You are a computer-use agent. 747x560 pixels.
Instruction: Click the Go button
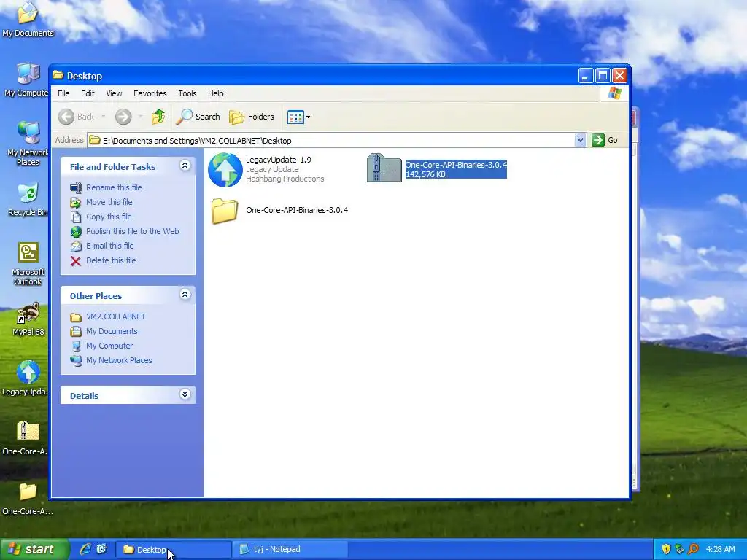[x=605, y=140]
